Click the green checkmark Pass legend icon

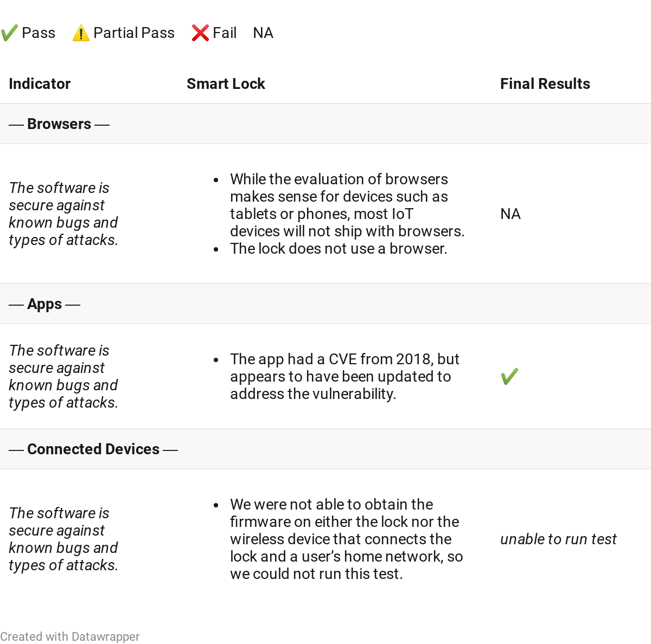click(x=9, y=33)
